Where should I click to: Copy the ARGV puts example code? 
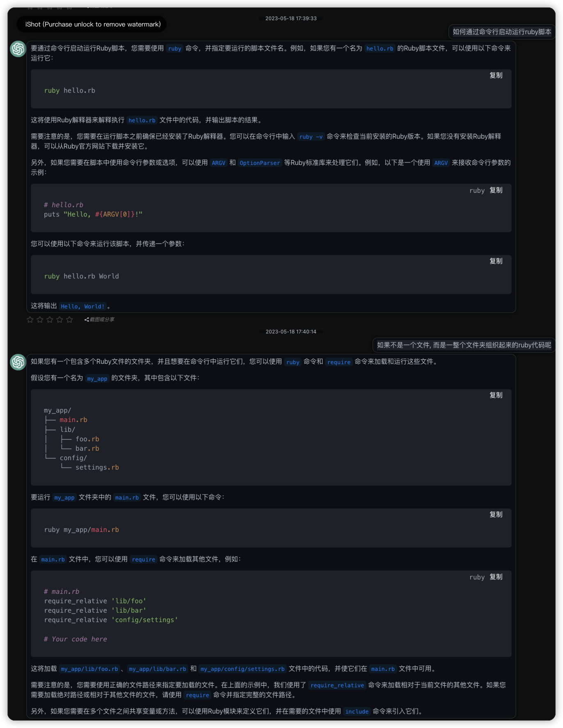496,190
